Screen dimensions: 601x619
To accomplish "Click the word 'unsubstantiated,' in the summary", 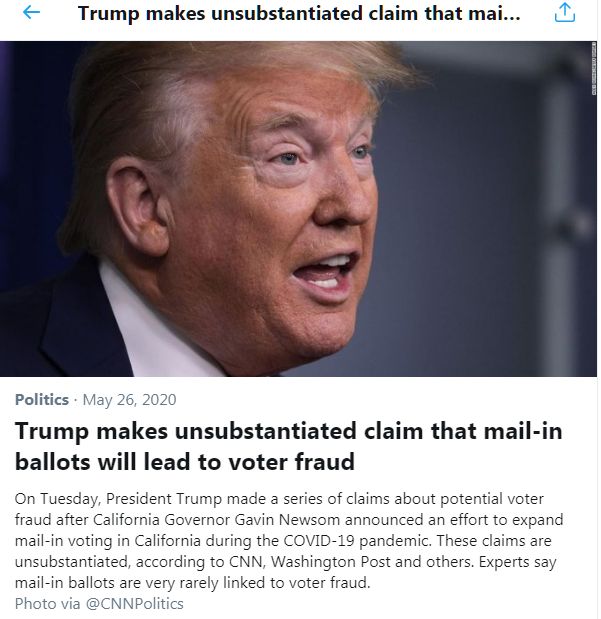I will (x=72, y=562).
